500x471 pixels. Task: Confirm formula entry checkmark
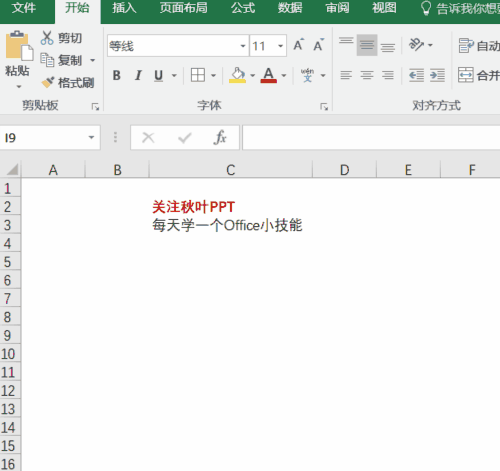coord(184,137)
